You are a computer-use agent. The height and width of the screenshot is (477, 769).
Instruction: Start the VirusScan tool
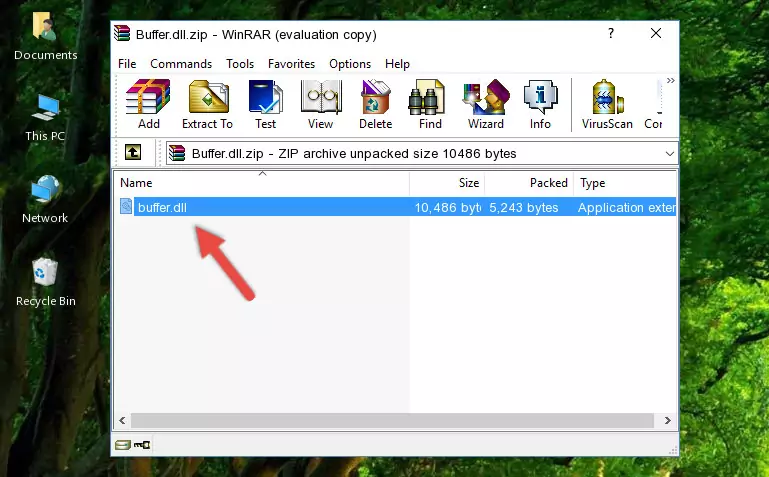pyautogui.click(x=607, y=104)
